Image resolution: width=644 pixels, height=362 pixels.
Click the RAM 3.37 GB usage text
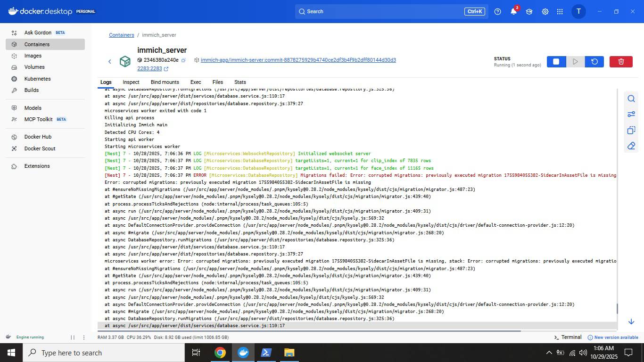pos(111,337)
